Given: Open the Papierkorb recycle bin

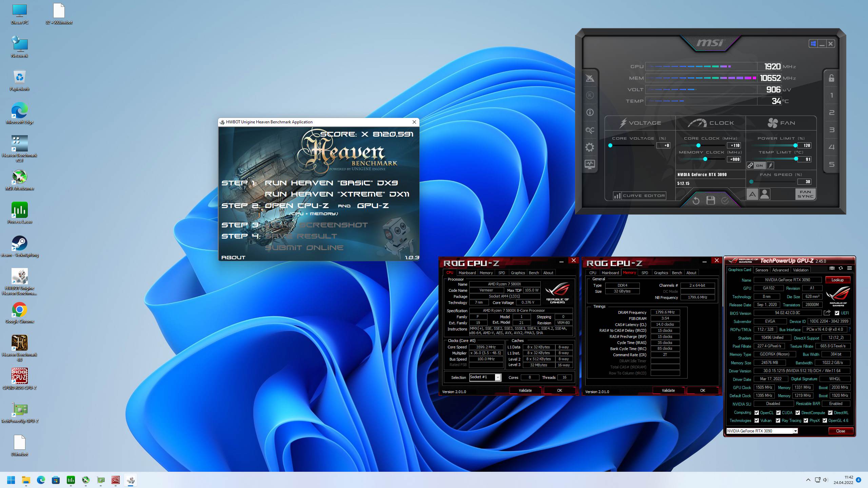Looking at the screenshot, I should pyautogui.click(x=19, y=80).
